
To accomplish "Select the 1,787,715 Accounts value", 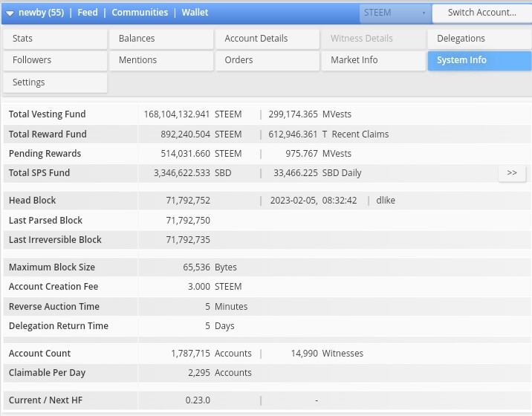I will (211, 354).
